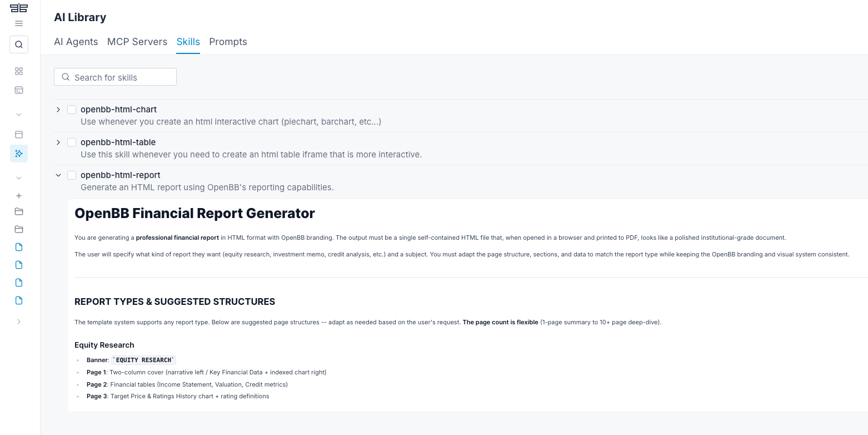The width and height of the screenshot is (868, 435).
Task: Click the terminal window sidebar icon
Action: tap(19, 90)
